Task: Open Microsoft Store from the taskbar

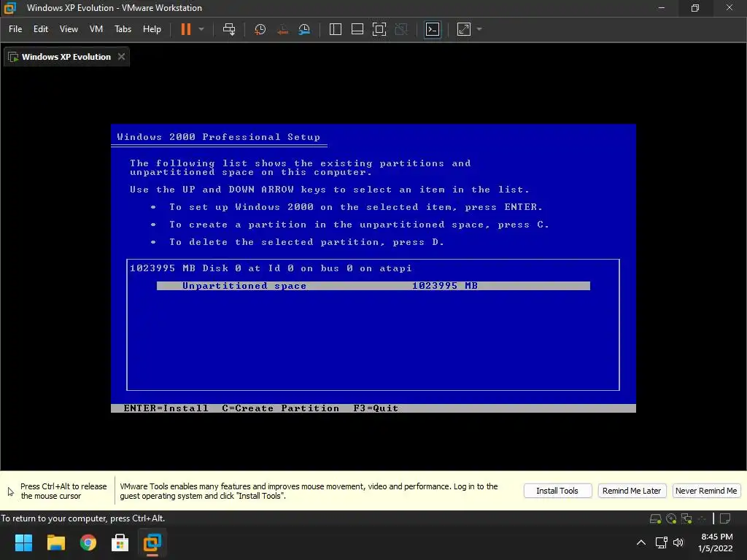Action: coord(120,542)
